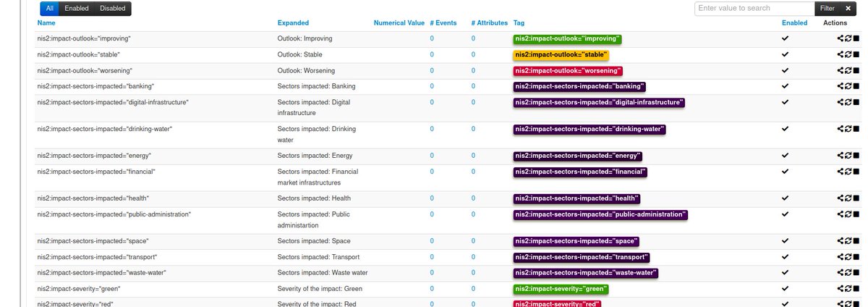The image size is (868, 307).
Task: Refresh the sectors-impacted "financial" tag
Action: [848, 172]
